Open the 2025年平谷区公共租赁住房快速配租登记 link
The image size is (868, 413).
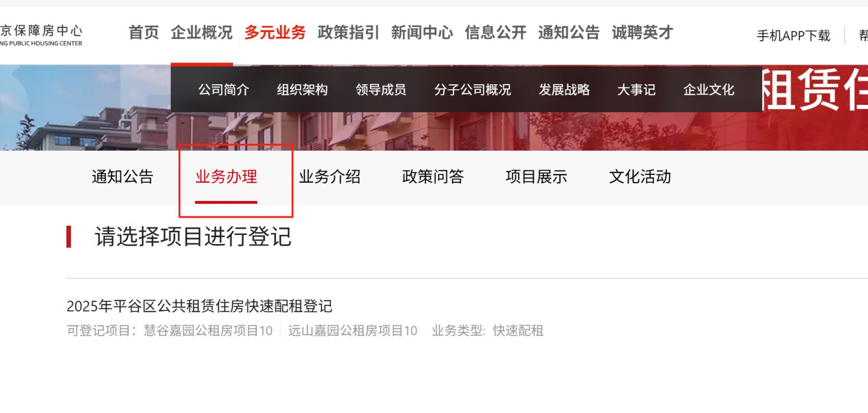point(199,306)
